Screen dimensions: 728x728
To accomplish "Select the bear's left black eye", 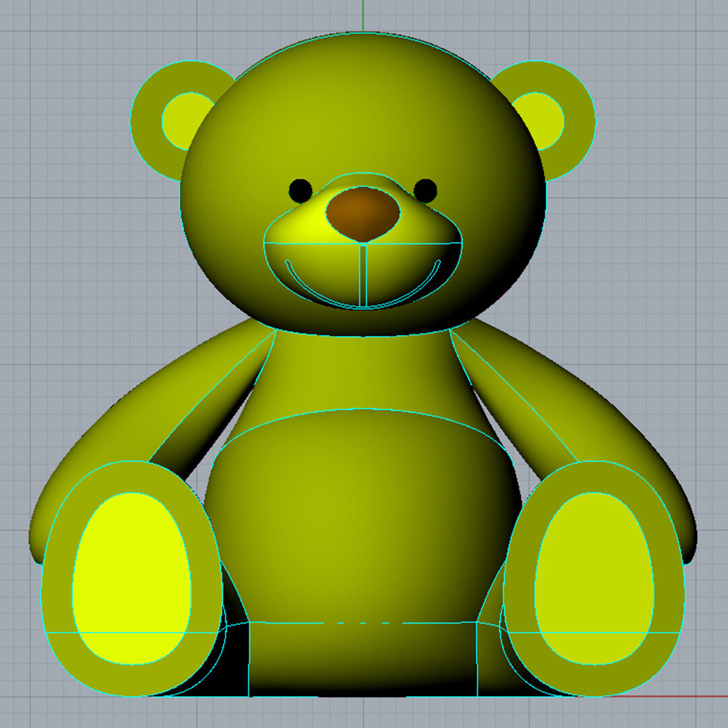I will point(301,191).
